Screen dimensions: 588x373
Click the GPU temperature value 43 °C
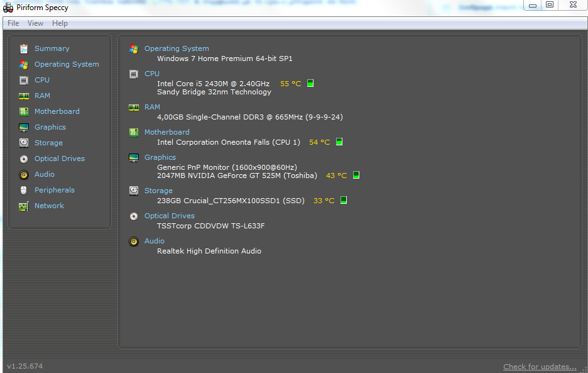point(337,175)
